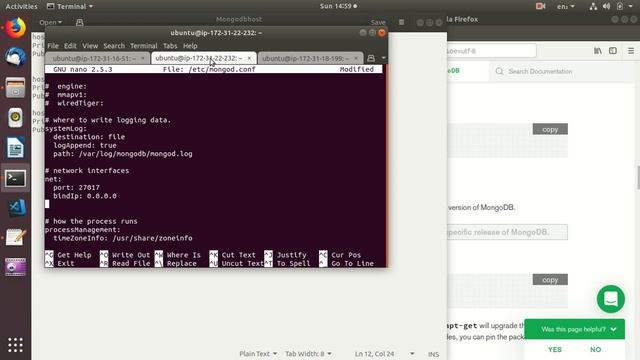640x360 pixels.
Task: Open the terminal Edit menu
Action: pyautogui.click(x=70, y=46)
